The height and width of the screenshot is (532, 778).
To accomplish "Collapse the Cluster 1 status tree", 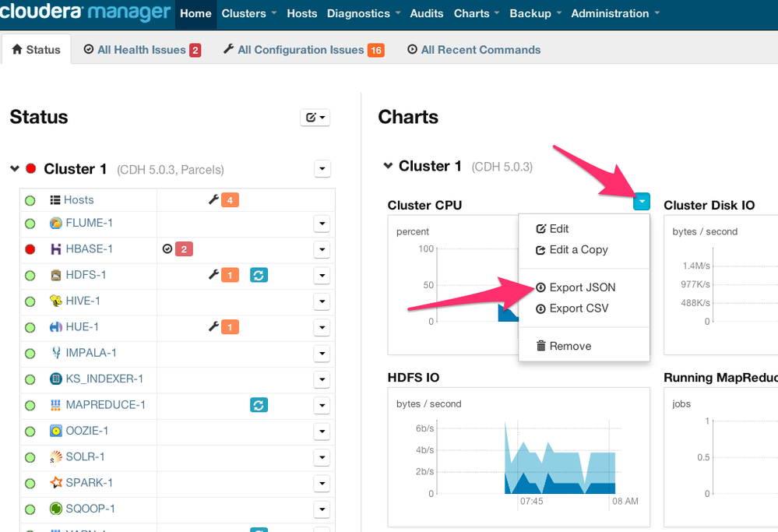I will click(15, 169).
